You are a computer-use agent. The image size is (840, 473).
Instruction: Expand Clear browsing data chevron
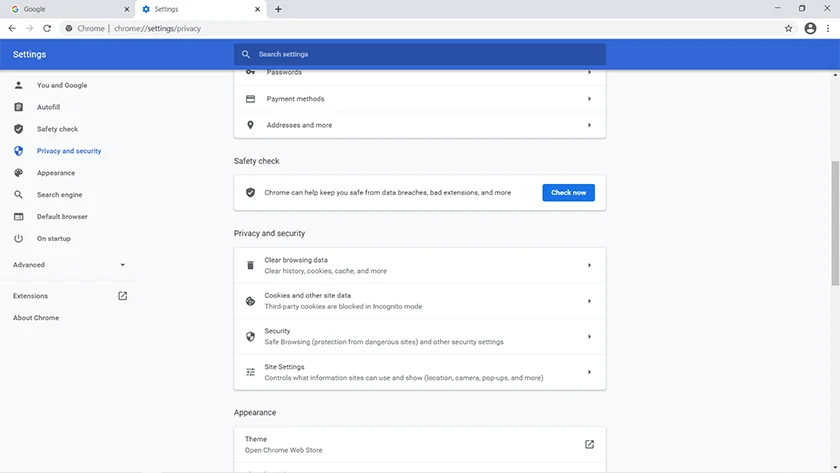589,265
